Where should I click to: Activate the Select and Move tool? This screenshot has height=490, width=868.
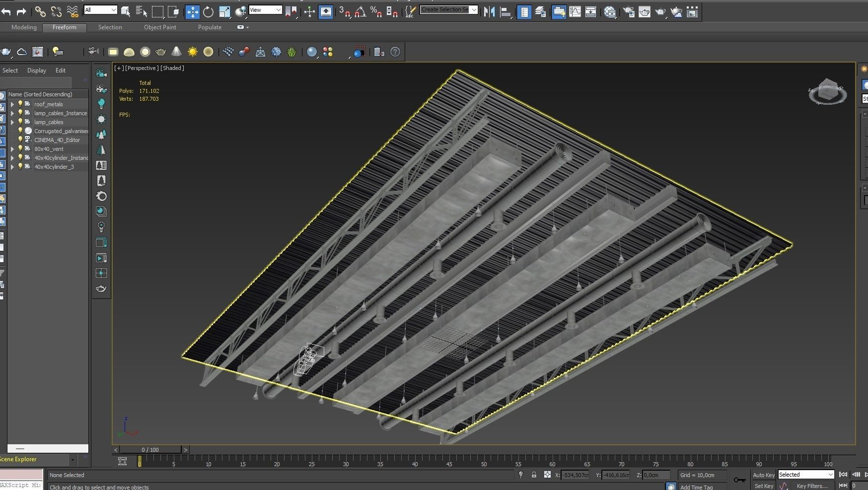point(192,11)
